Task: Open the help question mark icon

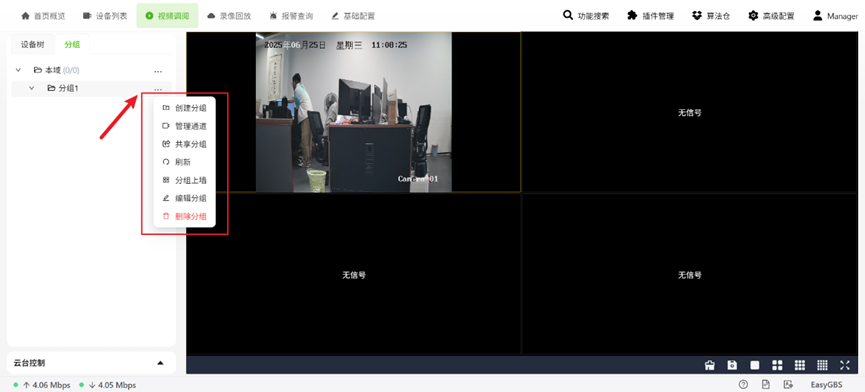Action: pos(743,385)
